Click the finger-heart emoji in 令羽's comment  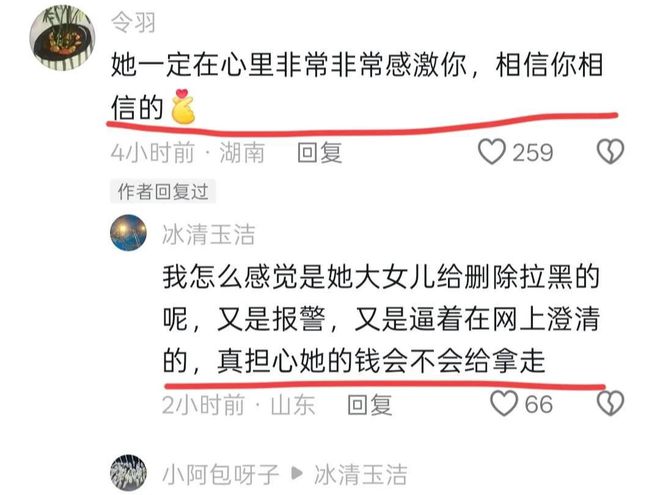pos(183,106)
